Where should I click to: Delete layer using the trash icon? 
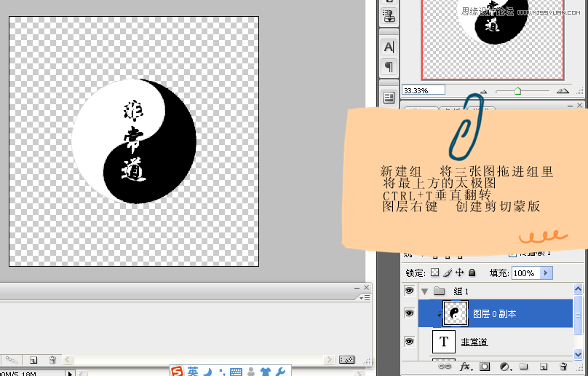563,367
